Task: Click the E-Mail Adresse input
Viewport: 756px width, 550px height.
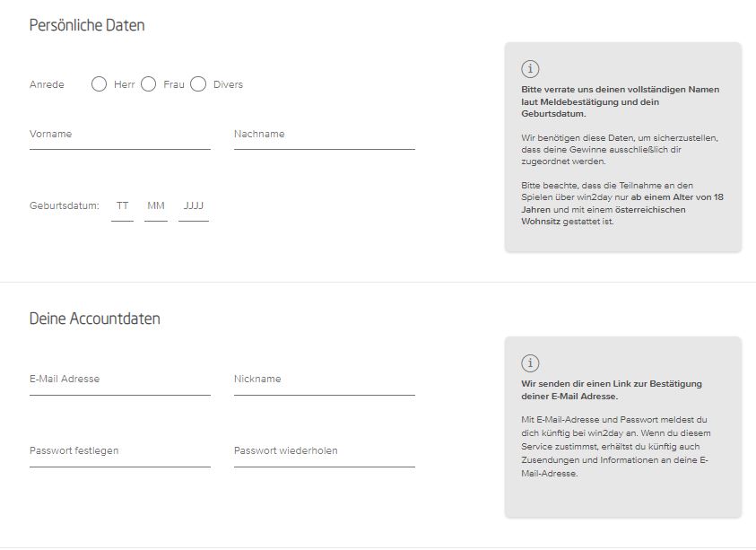Action: 119,380
